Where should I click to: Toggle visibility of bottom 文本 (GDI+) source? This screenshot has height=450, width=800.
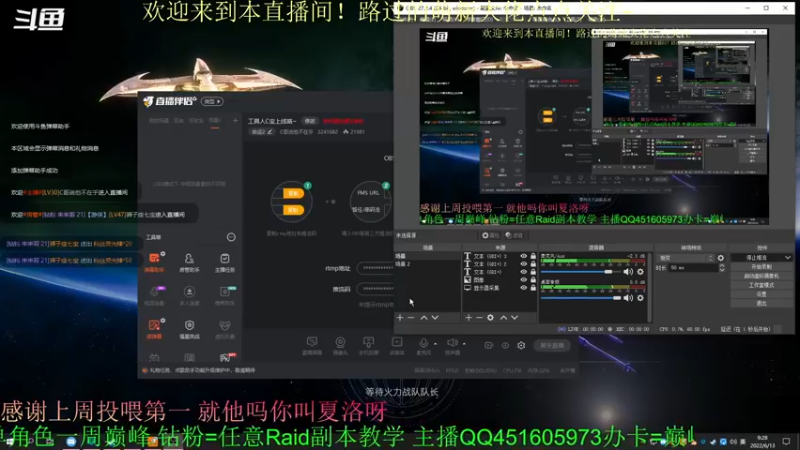523,272
